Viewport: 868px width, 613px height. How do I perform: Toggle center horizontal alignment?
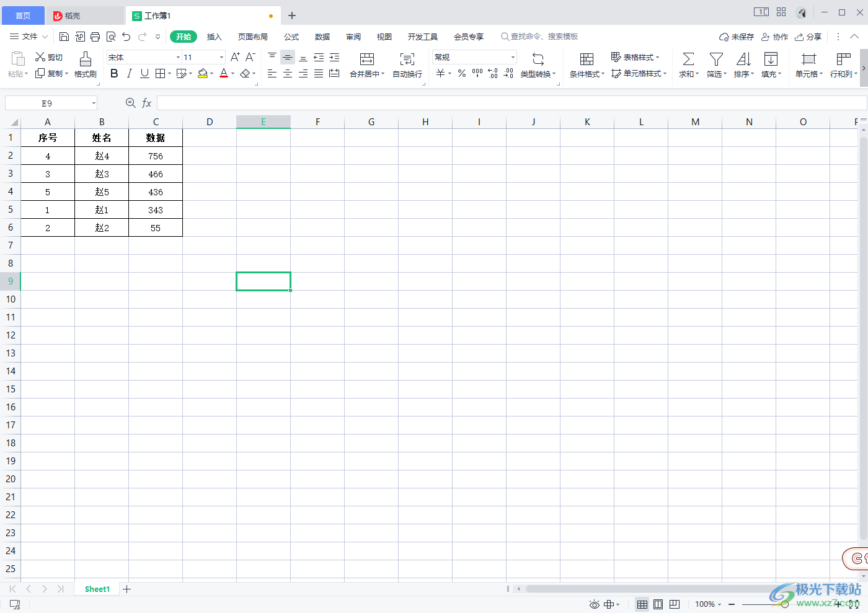(x=288, y=74)
